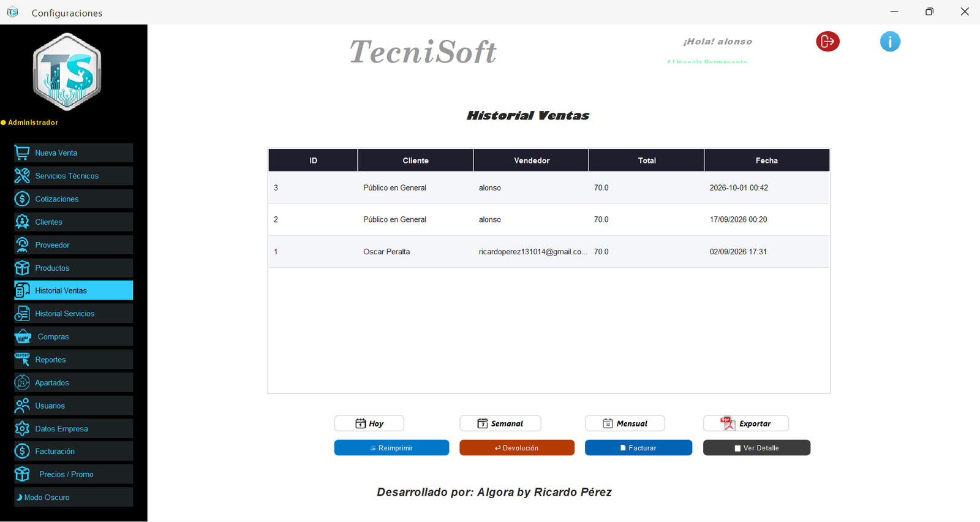Viewport: 980px width, 522px height.
Task: Sort by the Total column header
Action: 647,161
